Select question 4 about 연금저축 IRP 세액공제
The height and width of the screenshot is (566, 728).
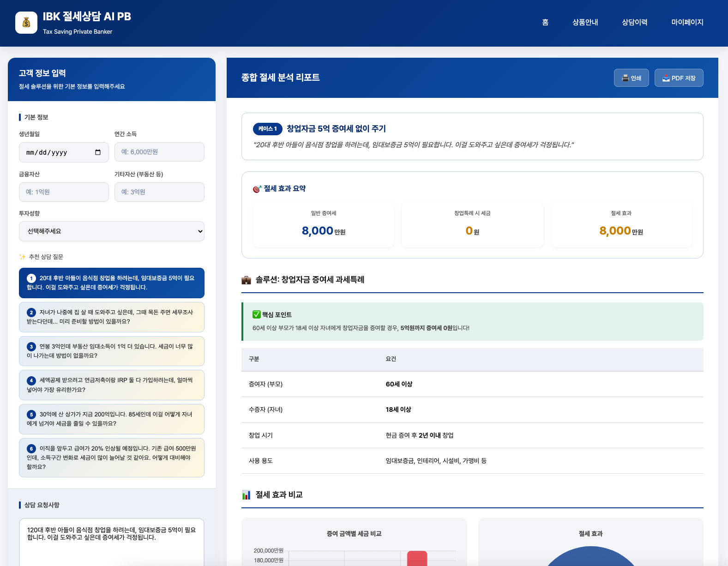(x=112, y=385)
